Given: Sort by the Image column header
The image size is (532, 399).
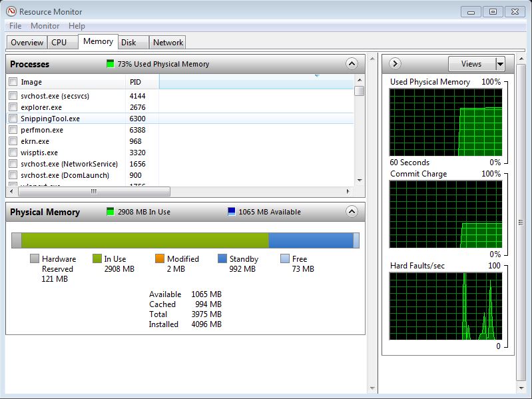Looking at the screenshot, I should coord(31,82).
